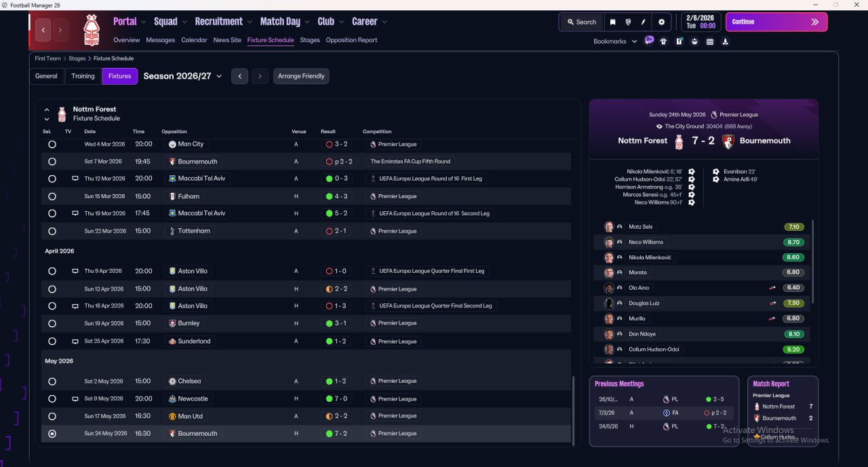Open the Recruitment menu dropdown arrow
This screenshot has height=467, width=868.
pos(250,22)
